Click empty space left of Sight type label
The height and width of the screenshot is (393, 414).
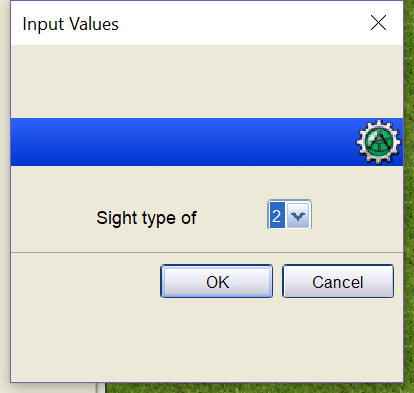pos(53,218)
